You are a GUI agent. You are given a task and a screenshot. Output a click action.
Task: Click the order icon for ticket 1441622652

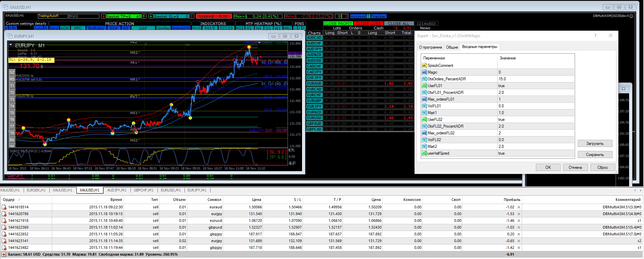tap(4, 234)
